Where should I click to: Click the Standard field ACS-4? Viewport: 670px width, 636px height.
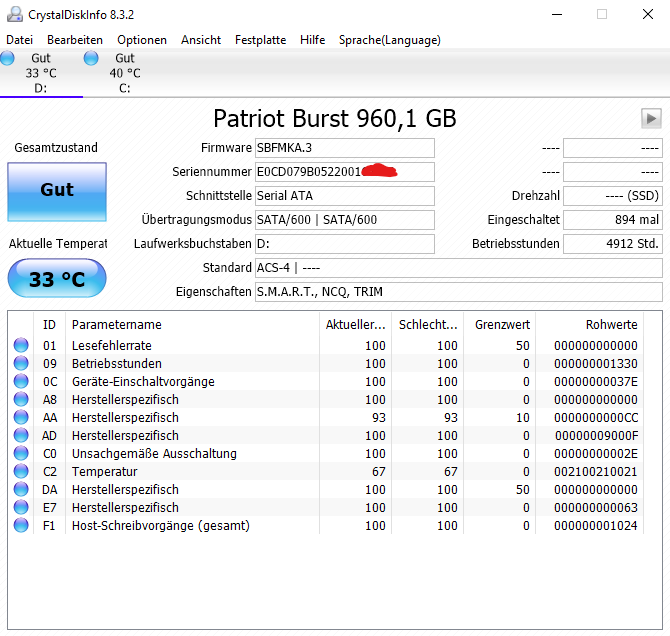tap(459, 268)
